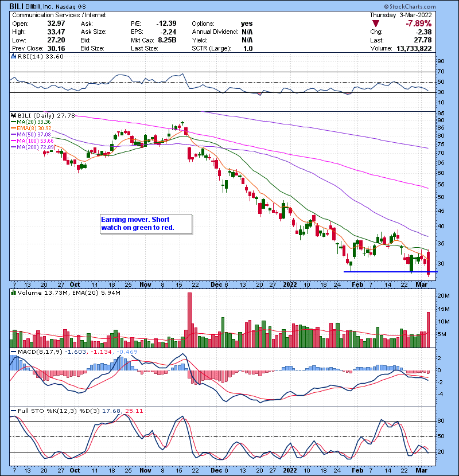Click the blue horizontal support line
The width and height of the screenshot is (459, 476).
pyautogui.click(x=390, y=272)
